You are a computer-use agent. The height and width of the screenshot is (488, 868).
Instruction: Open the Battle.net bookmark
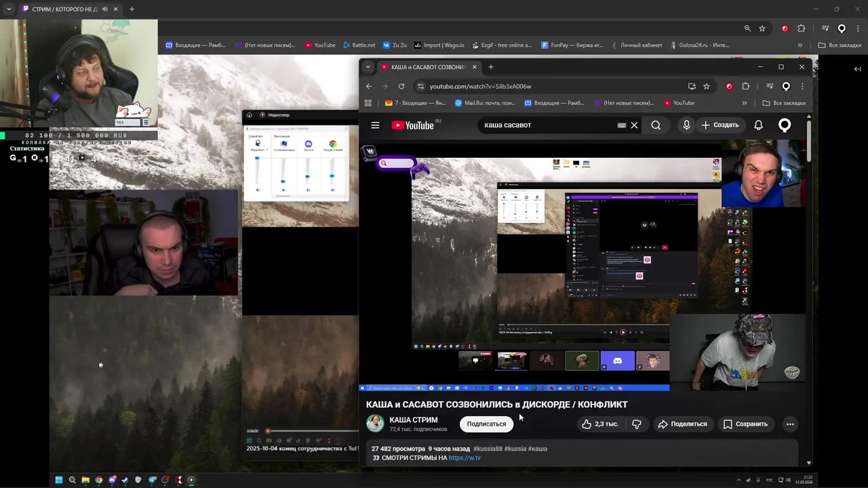click(359, 45)
